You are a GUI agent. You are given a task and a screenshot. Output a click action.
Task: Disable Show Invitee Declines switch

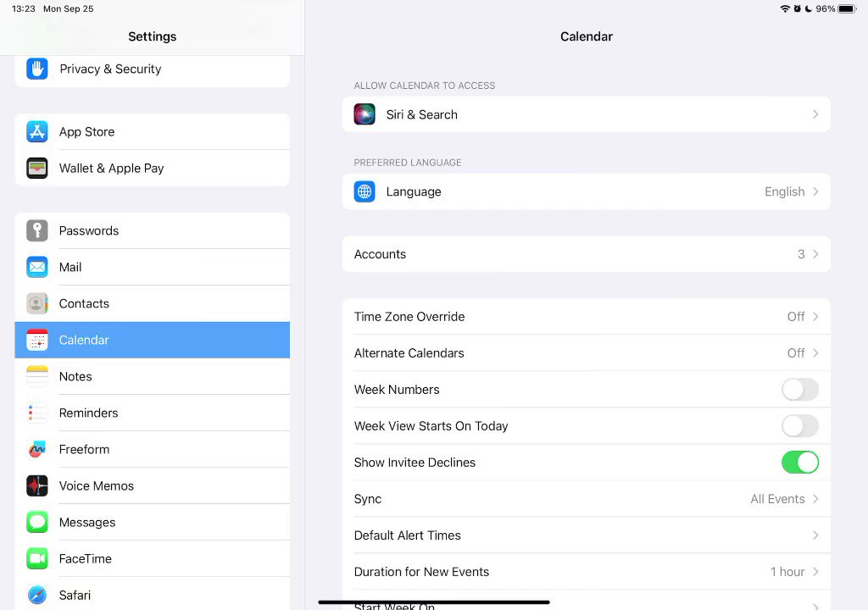click(x=800, y=463)
